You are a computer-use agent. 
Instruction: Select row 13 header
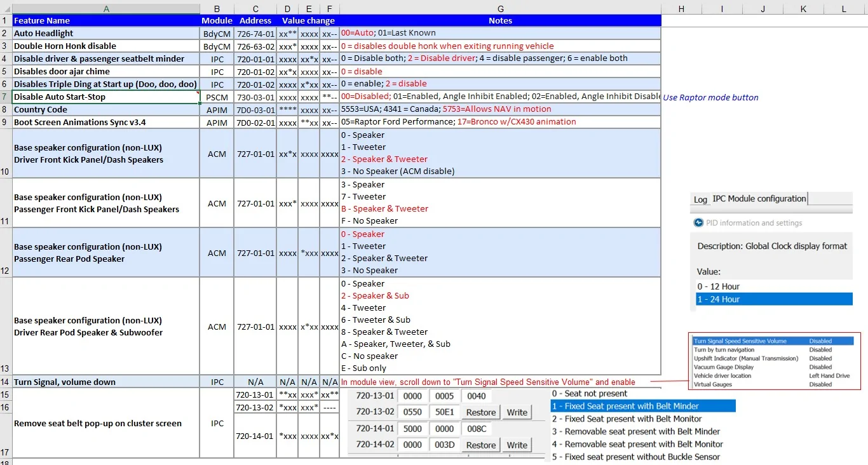point(6,326)
